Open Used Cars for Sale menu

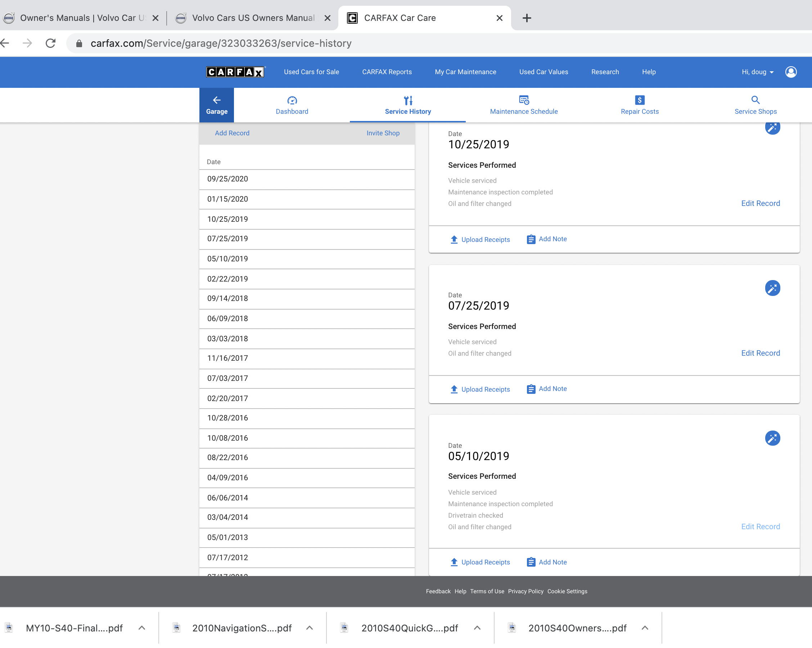pos(311,72)
